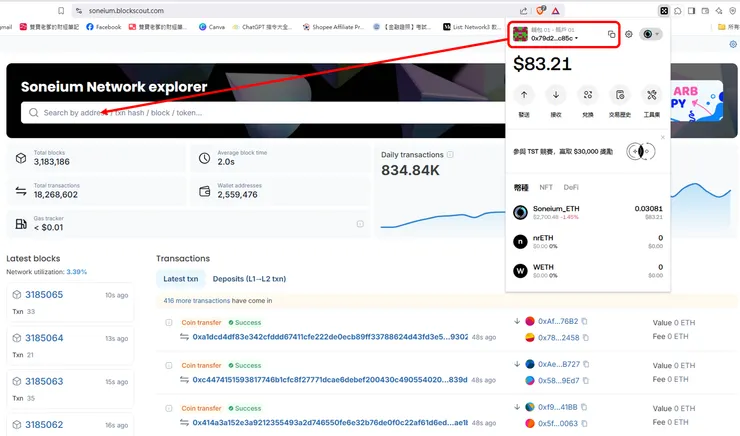This screenshot has height=436, width=740.
Task: Click info icon in Gas tracker card
Action: pos(360,224)
